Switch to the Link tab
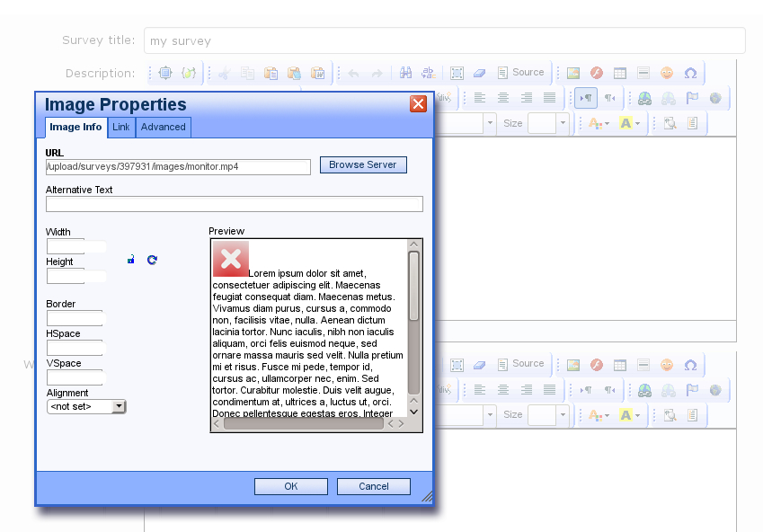763x532 pixels. 120,127
